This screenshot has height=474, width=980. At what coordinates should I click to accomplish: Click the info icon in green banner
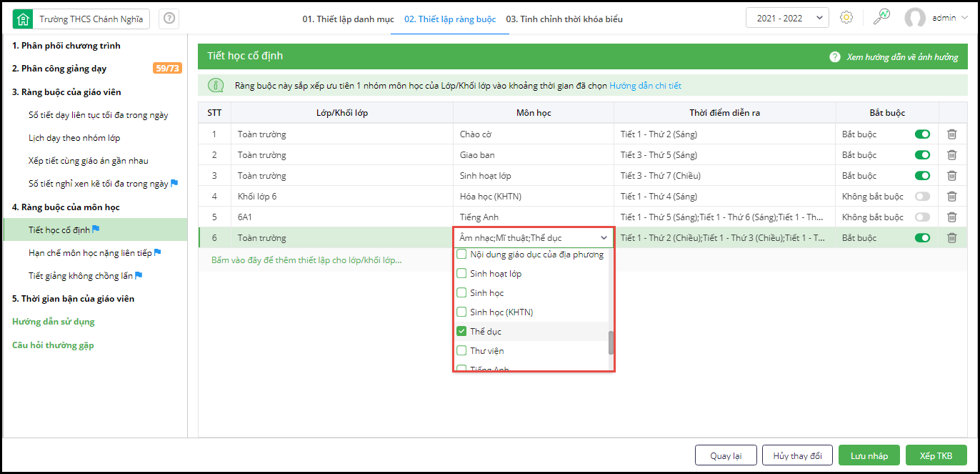215,86
